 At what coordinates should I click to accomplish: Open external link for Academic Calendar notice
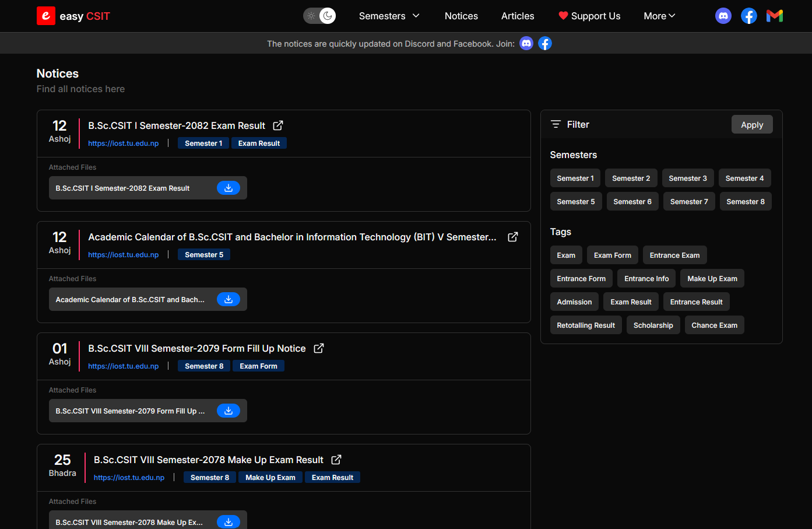(513, 237)
